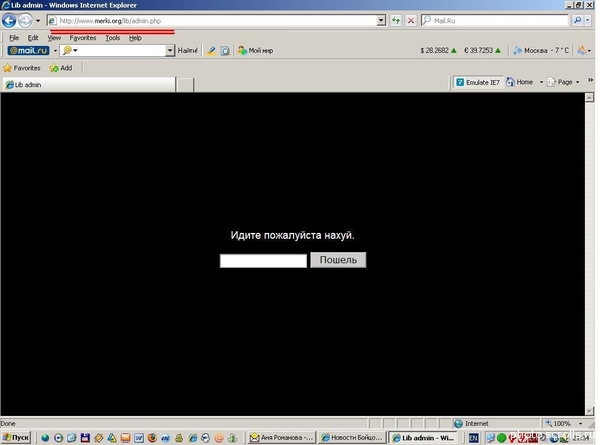Click the magnifier search button

[577, 21]
